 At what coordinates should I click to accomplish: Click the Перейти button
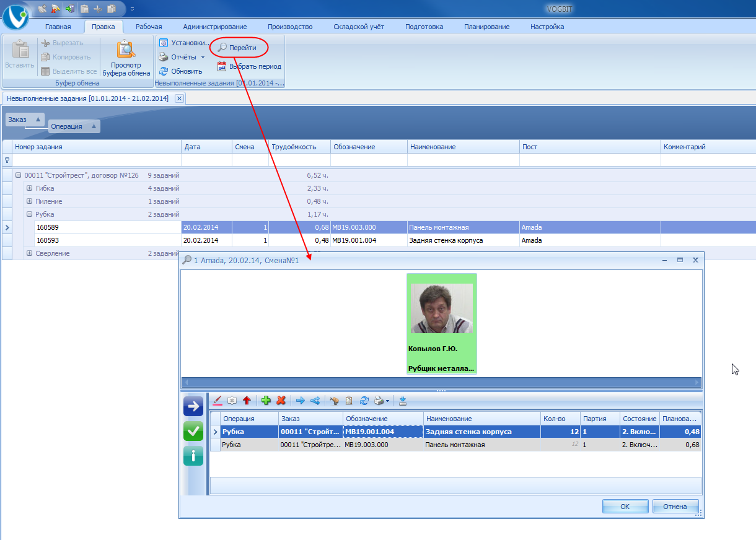point(237,48)
